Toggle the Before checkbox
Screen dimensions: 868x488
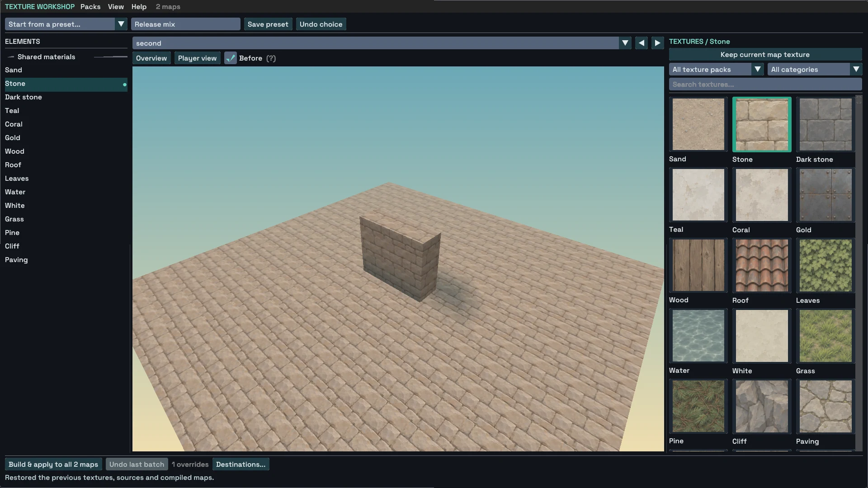coord(231,58)
